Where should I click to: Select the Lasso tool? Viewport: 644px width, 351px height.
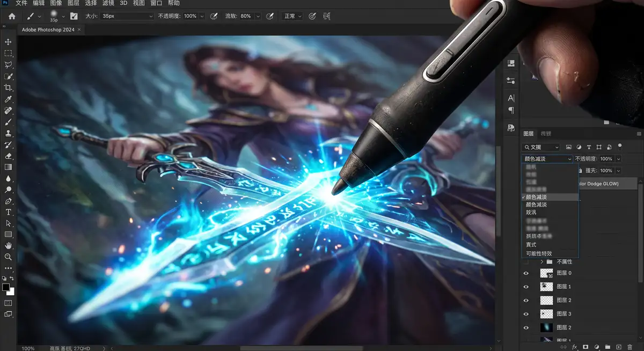[x=8, y=65]
